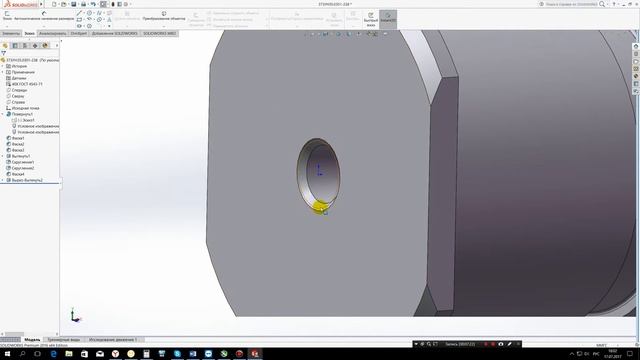Expand the Вырез-Вытянуть2 feature node
Viewport: 640px width, 360px height.
2,180
